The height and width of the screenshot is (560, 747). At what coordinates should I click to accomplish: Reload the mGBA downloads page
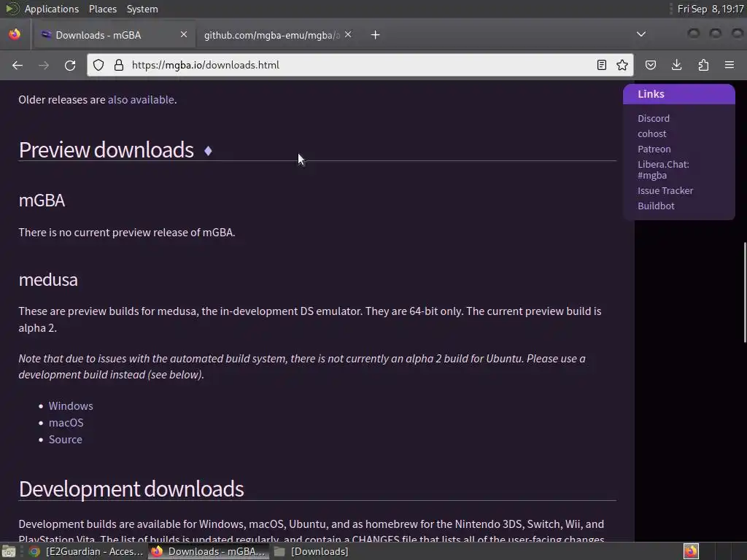pyautogui.click(x=70, y=65)
